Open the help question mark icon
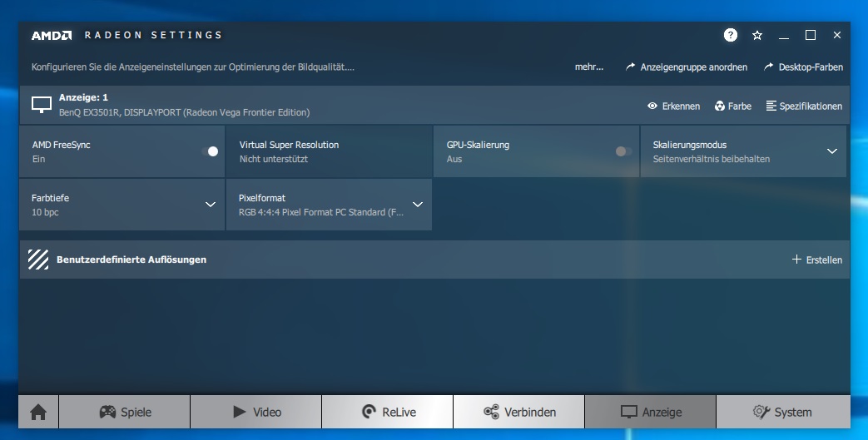The height and width of the screenshot is (440, 868). 730,36
